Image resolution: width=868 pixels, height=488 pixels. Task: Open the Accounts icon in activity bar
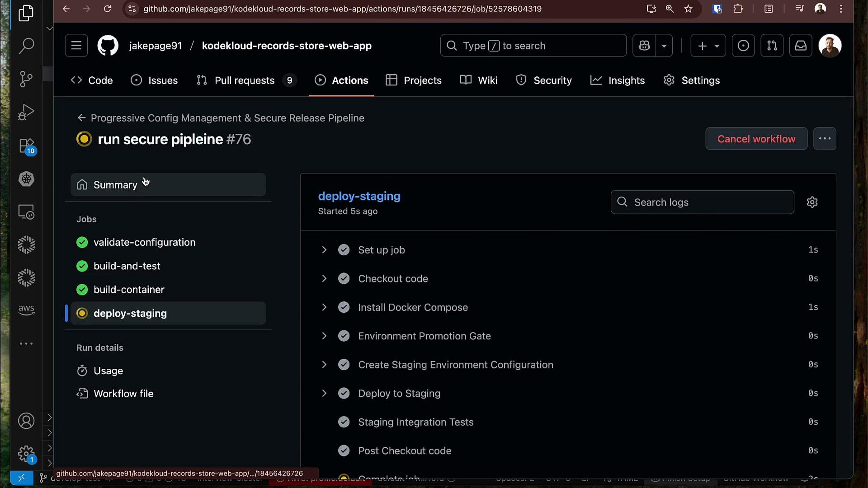(x=26, y=421)
